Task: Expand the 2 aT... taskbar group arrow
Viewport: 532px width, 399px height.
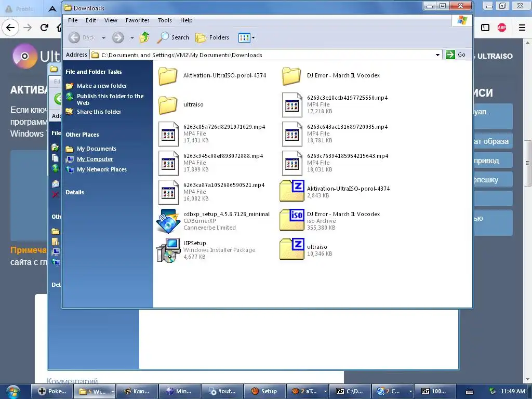Action: pyautogui.click(x=325, y=392)
